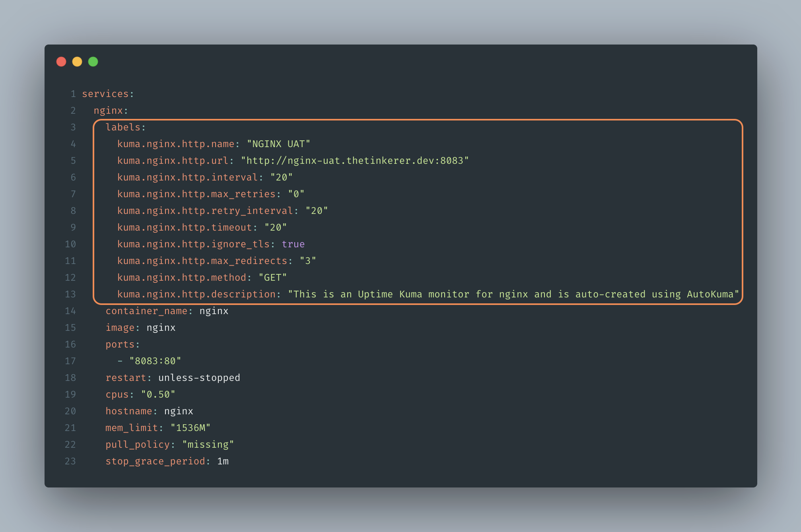Click the nginx-uat.thetinkerer.dev URL string

(x=355, y=161)
